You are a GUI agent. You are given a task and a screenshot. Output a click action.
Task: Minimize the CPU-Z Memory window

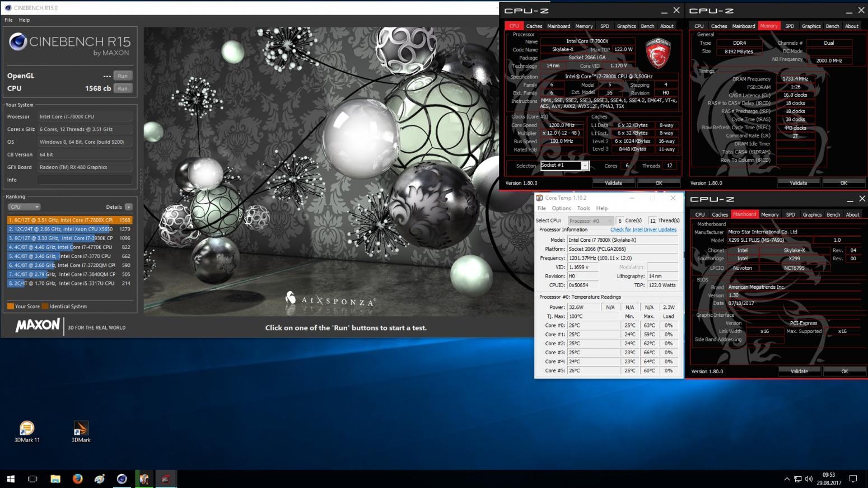point(848,11)
